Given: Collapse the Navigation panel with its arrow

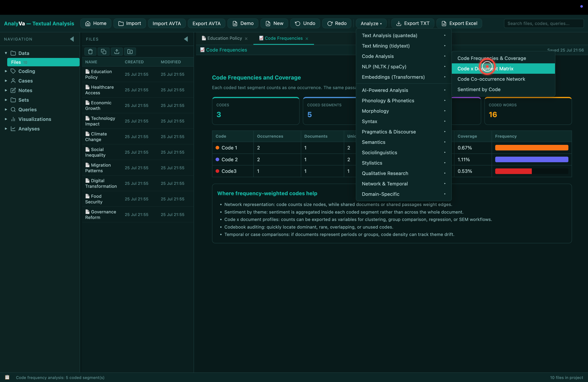Looking at the screenshot, I should pos(72,39).
